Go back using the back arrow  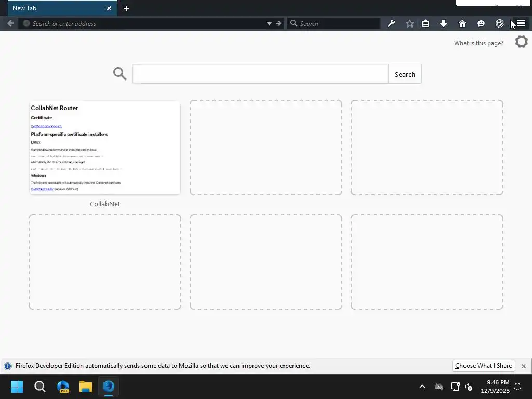(x=10, y=23)
